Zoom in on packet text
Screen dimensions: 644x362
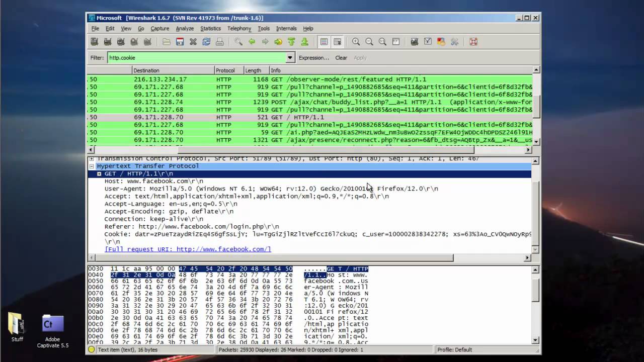click(x=356, y=42)
